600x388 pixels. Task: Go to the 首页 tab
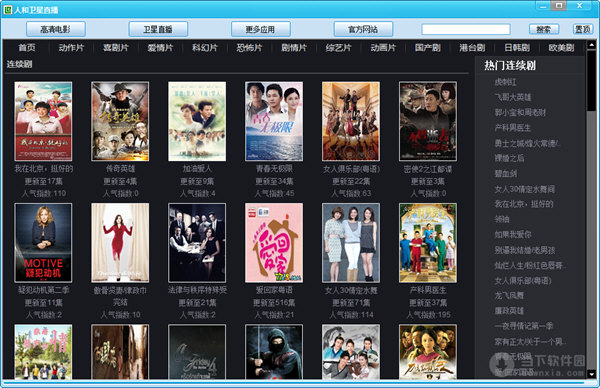[27, 48]
